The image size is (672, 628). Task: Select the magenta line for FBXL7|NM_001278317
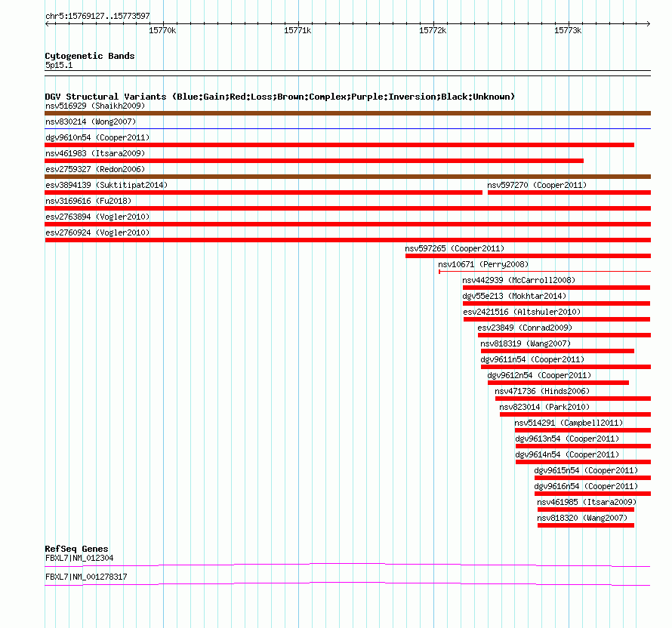point(347,584)
